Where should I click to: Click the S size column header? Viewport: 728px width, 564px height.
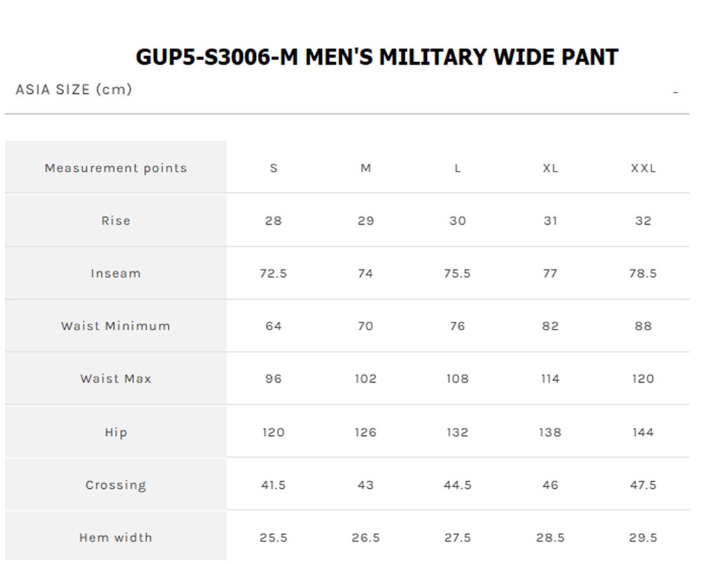click(273, 168)
